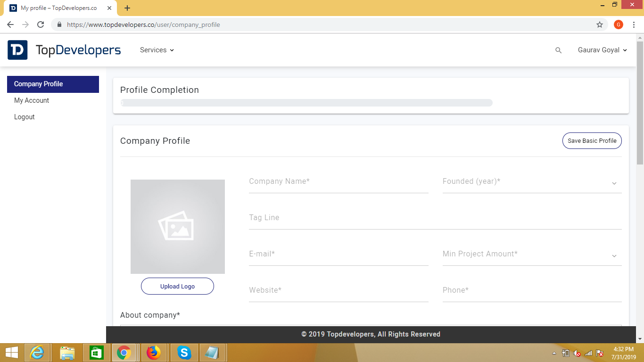
Task: Open the Founded (year) dropdown
Action: (x=532, y=182)
